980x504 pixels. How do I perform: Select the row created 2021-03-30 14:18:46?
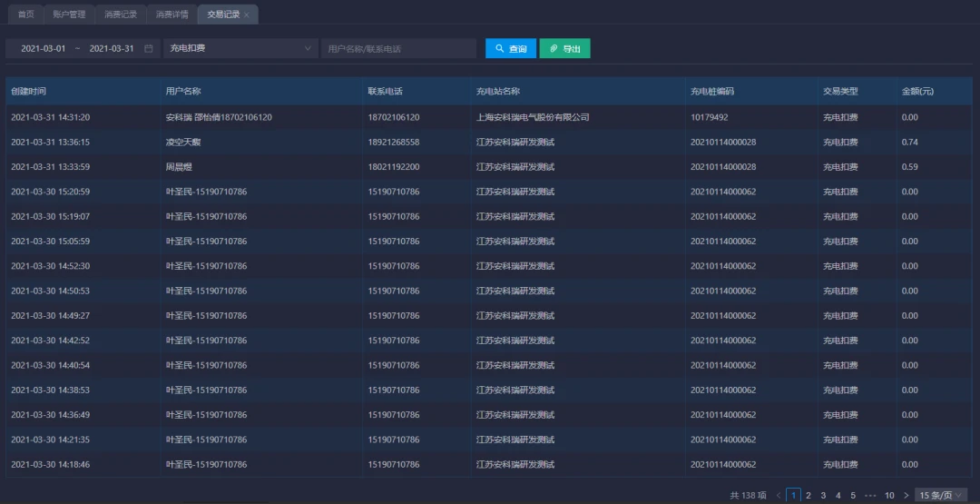pyautogui.click(x=489, y=465)
